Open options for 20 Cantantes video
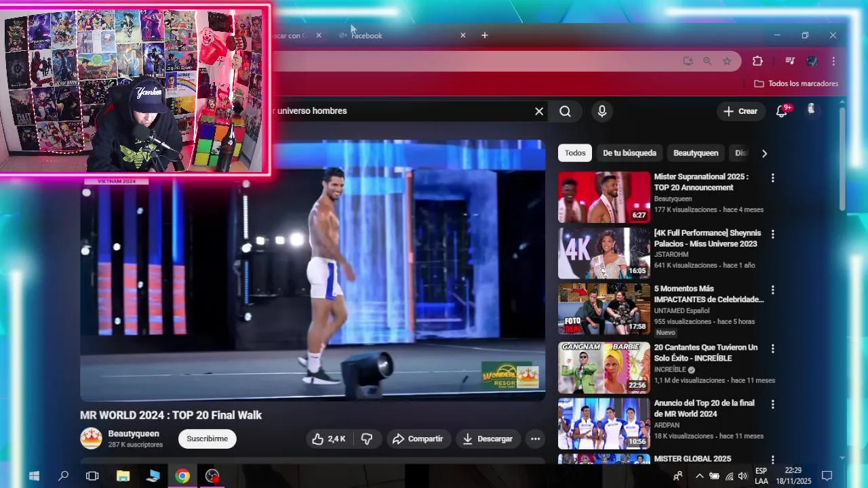868x488 pixels. pyautogui.click(x=772, y=348)
